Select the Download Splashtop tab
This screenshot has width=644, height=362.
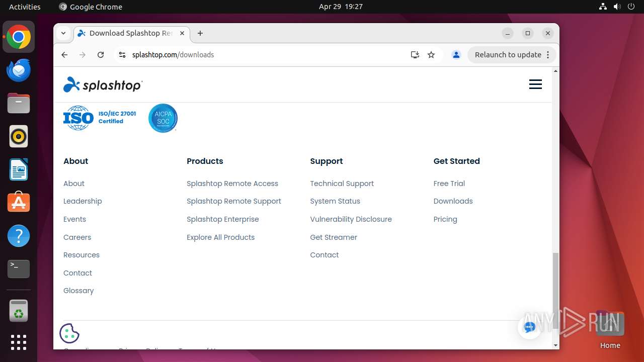coord(131,33)
